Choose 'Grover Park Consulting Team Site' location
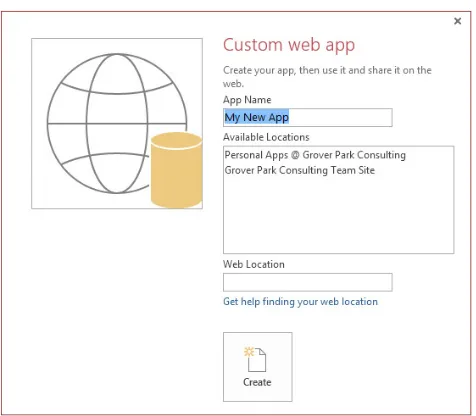The image size is (476, 416). pyautogui.click(x=300, y=170)
